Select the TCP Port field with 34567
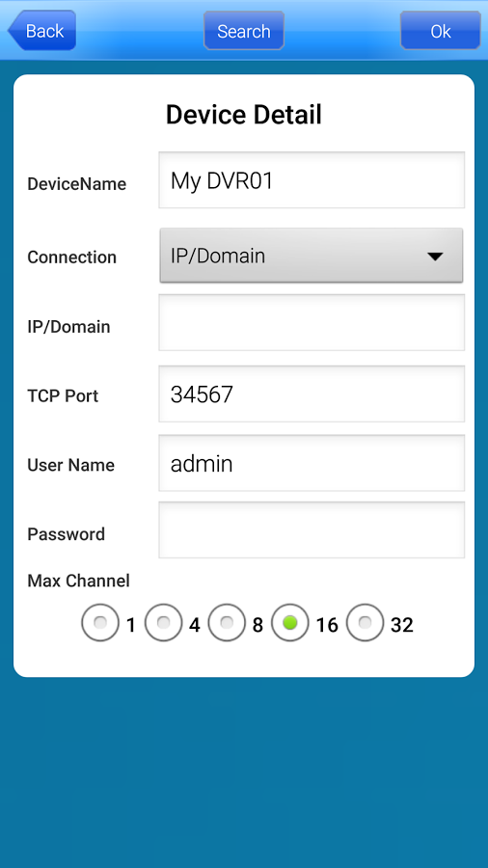Image resolution: width=488 pixels, height=868 pixels. pos(312,394)
